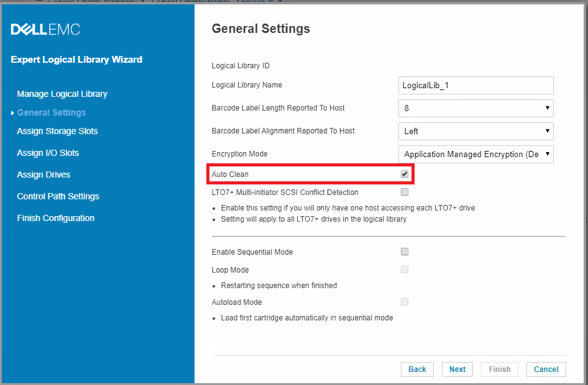Open Barcode Label Length dropdown

[476, 108]
